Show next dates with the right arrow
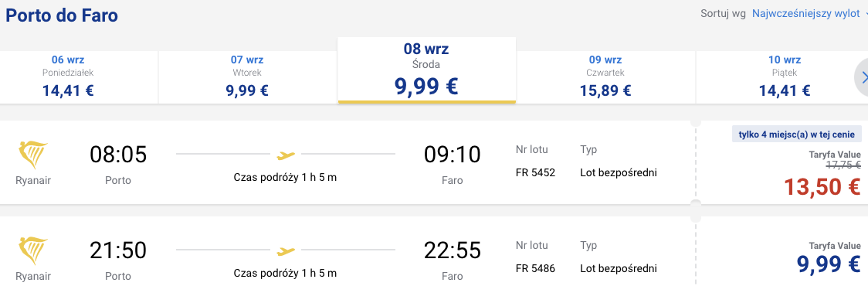 (x=863, y=80)
